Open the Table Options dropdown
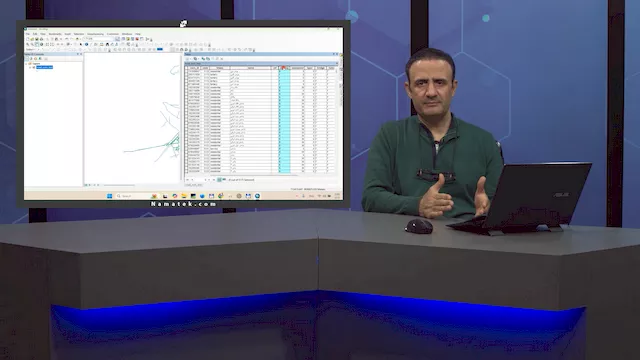640x360 pixels. pos(188,59)
